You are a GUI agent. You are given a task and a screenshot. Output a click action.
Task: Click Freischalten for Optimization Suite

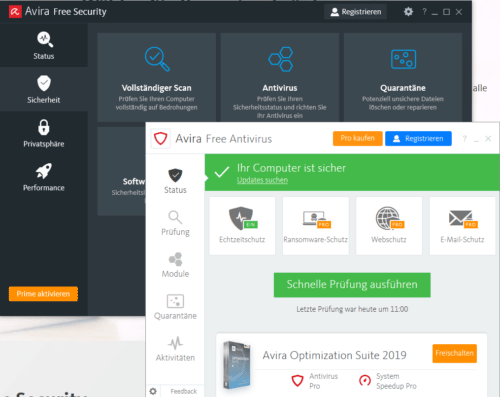(454, 353)
